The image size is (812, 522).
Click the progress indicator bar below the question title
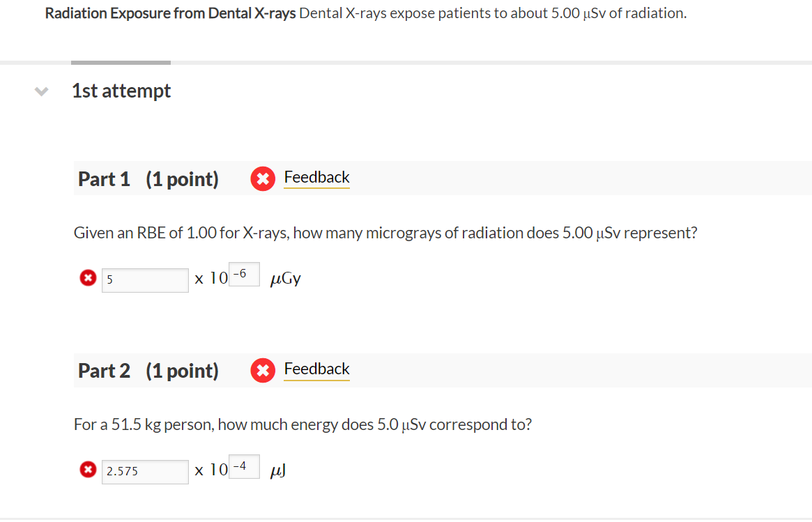120,61
